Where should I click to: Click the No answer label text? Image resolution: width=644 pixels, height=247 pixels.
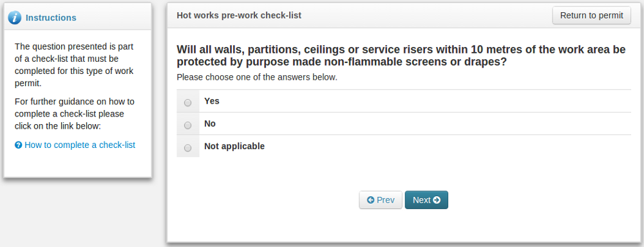[210, 123]
